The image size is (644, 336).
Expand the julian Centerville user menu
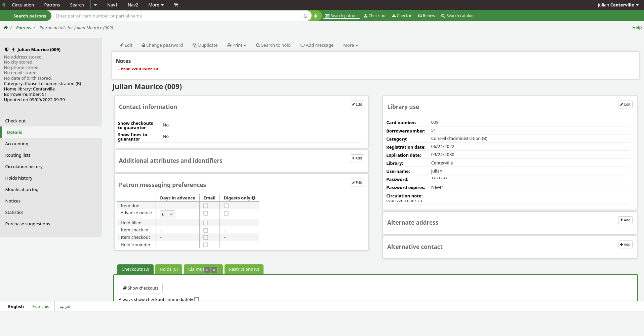(618, 5)
